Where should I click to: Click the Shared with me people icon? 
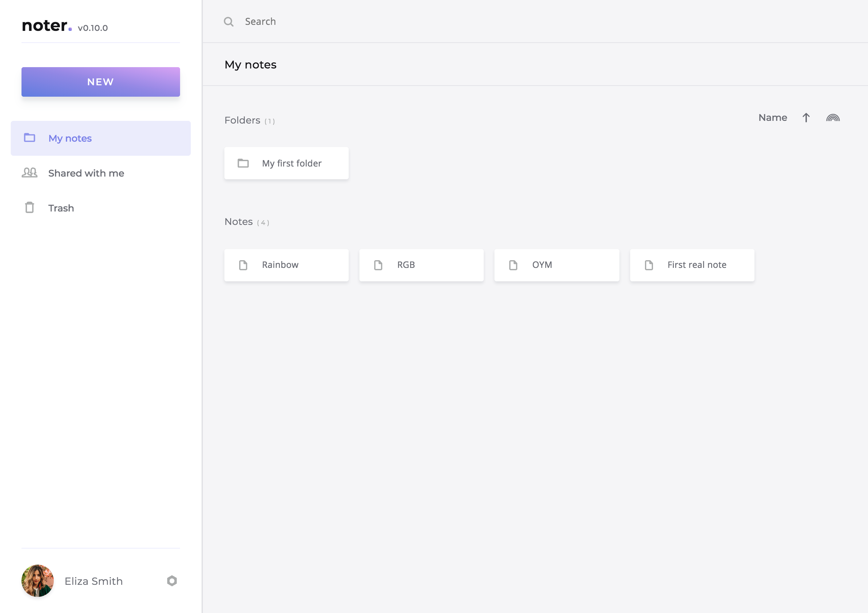30,173
